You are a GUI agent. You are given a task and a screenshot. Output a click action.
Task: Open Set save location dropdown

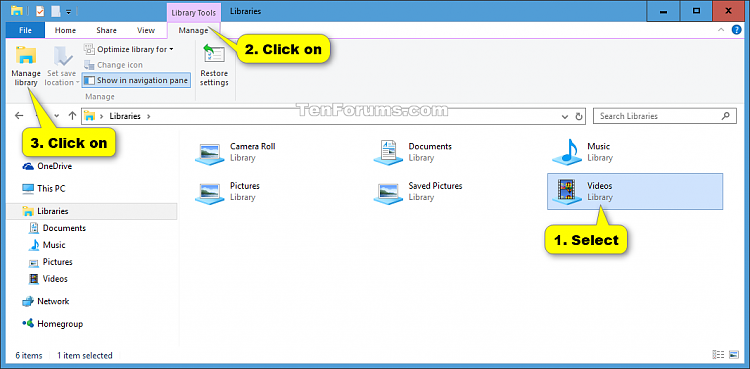click(63, 78)
